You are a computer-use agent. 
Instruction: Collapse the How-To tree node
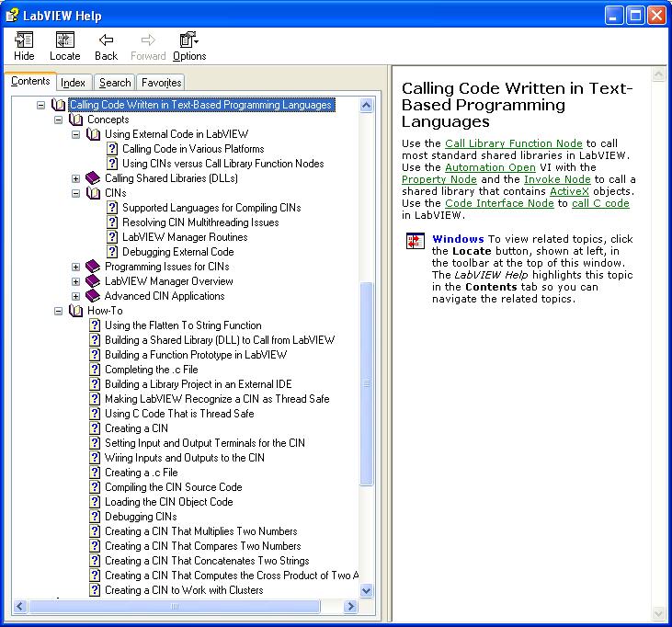coord(58,311)
